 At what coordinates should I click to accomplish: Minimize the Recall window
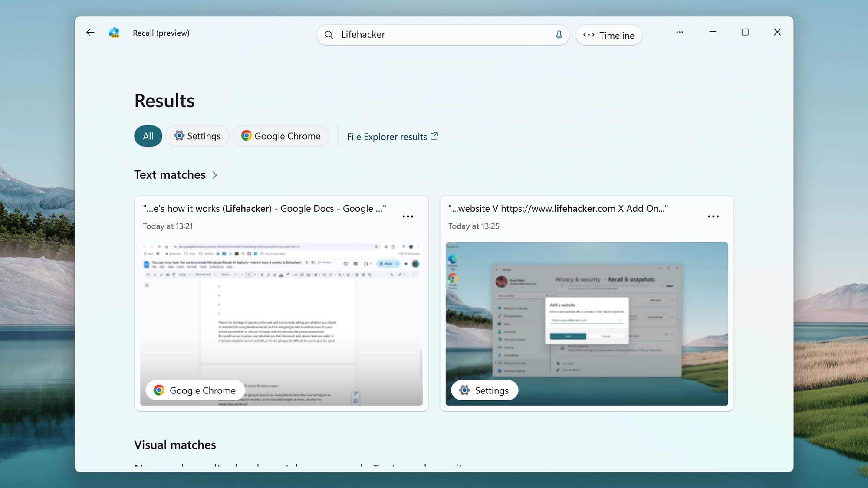coord(713,32)
